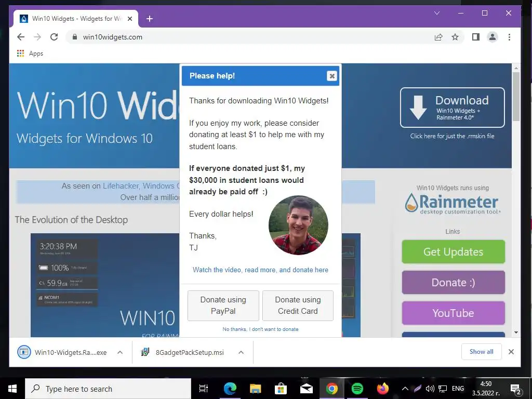The width and height of the screenshot is (532, 399).
Task: Click the padlock site info icon
Action: pos(75,37)
